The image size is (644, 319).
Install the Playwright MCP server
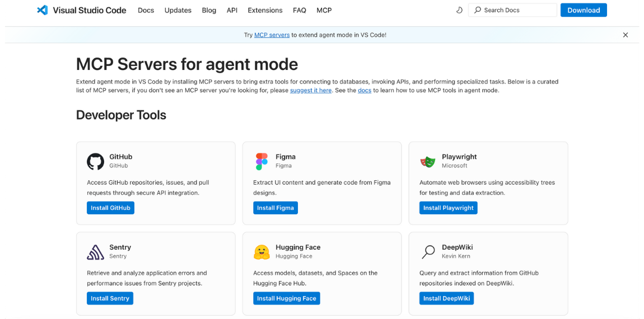tap(448, 208)
